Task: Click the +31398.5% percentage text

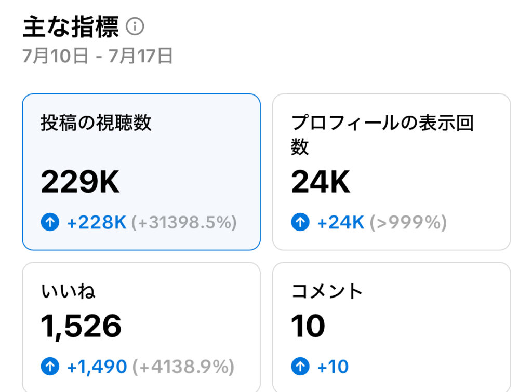Action: [x=184, y=222]
